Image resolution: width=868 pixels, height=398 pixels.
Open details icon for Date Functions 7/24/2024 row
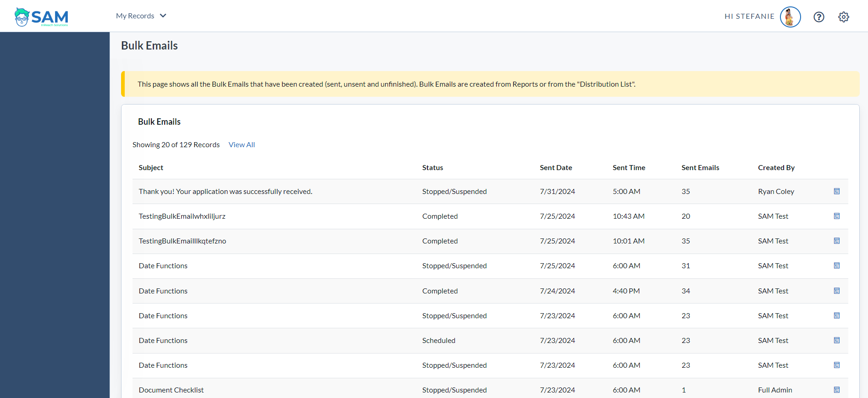coord(836,291)
